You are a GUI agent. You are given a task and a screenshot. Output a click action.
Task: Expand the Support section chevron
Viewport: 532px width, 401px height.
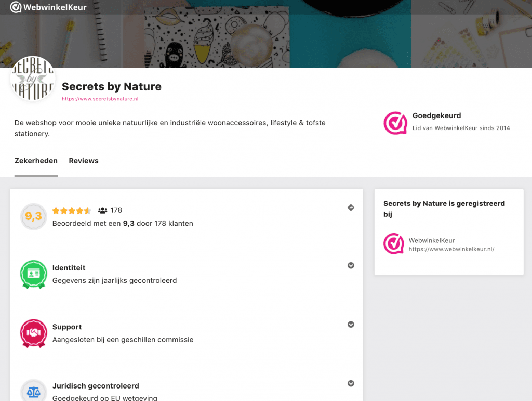tap(351, 325)
